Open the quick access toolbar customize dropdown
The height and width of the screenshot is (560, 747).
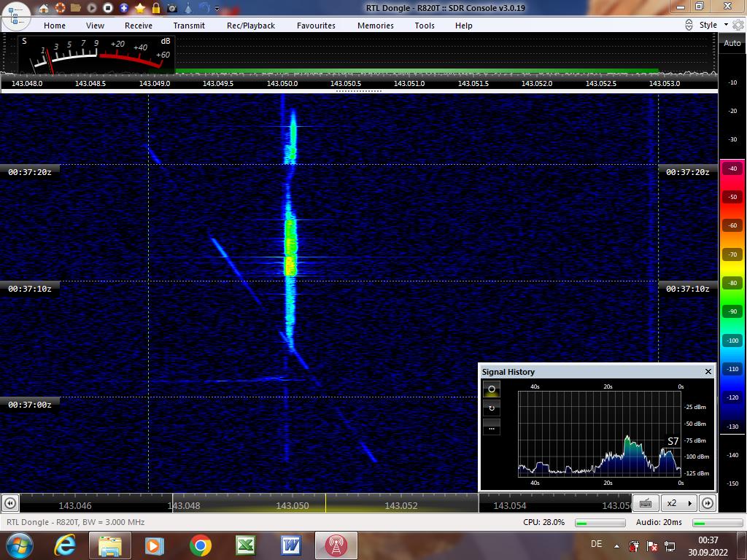click(x=217, y=8)
